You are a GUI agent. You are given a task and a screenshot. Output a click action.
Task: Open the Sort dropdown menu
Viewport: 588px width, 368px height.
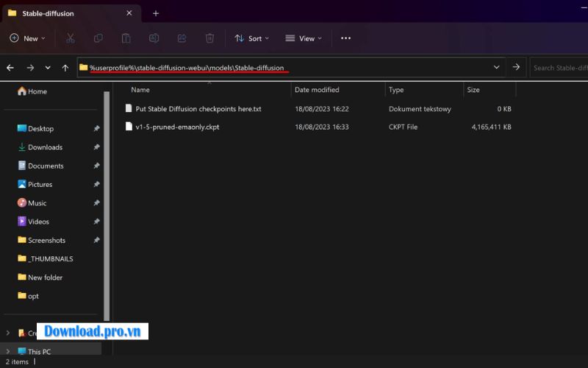click(x=251, y=38)
